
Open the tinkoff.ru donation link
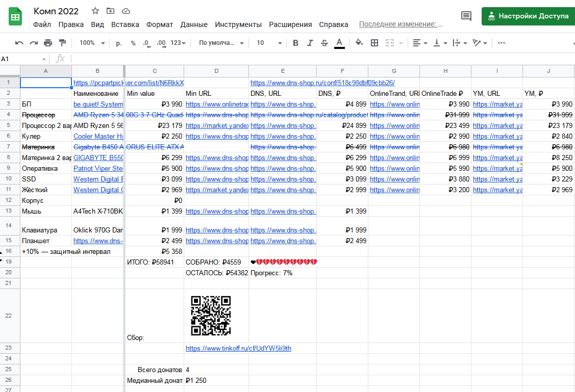click(238, 348)
